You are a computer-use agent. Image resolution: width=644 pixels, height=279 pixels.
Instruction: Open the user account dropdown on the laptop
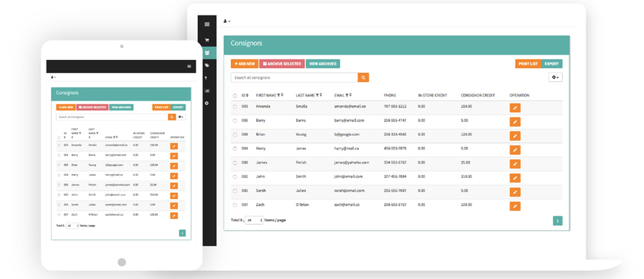coord(227,21)
